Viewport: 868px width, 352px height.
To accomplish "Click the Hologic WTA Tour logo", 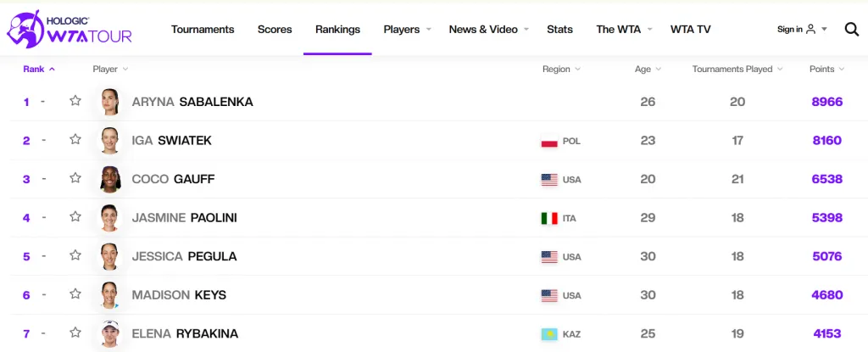I will (x=70, y=30).
